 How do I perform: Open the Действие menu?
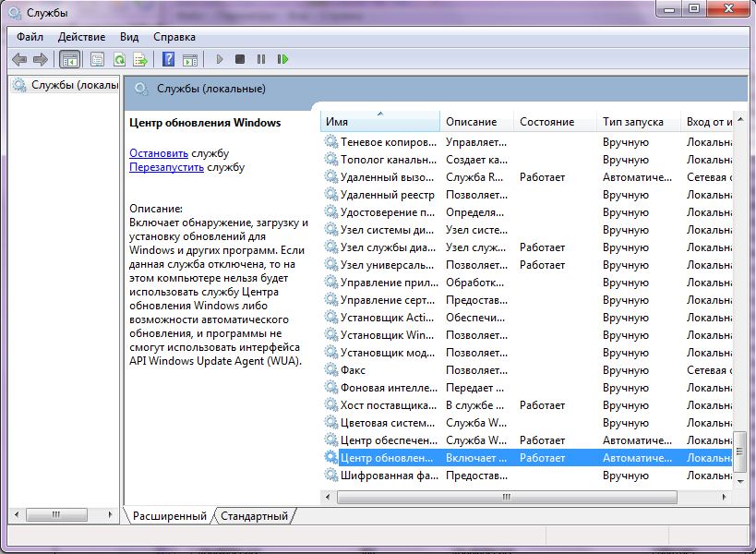(x=81, y=37)
